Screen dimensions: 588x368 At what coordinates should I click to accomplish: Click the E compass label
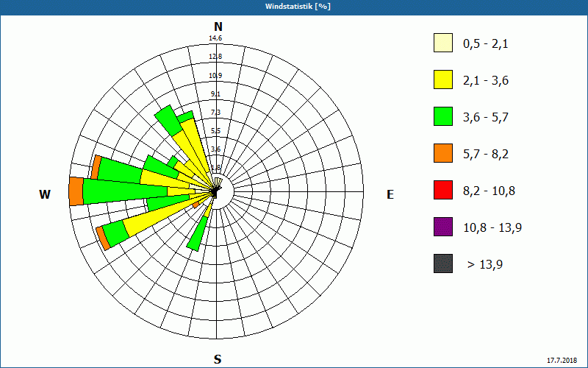point(390,194)
